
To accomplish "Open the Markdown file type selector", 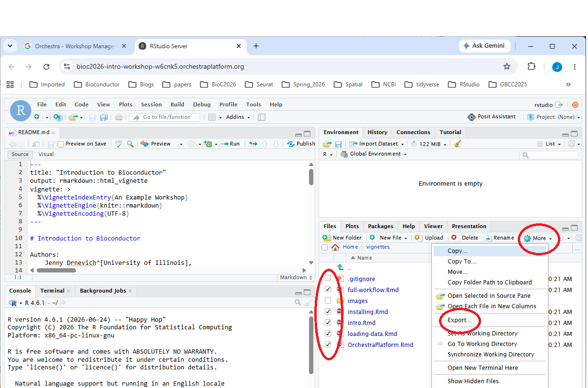I will click(x=296, y=277).
